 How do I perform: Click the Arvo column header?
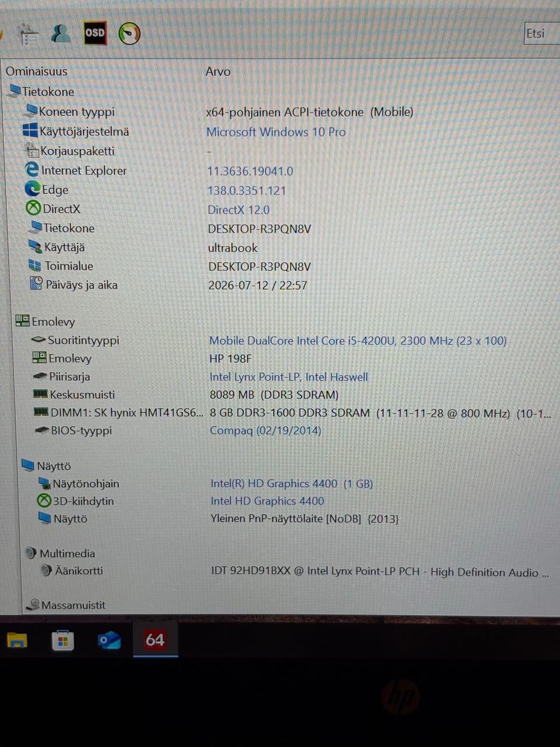point(218,72)
